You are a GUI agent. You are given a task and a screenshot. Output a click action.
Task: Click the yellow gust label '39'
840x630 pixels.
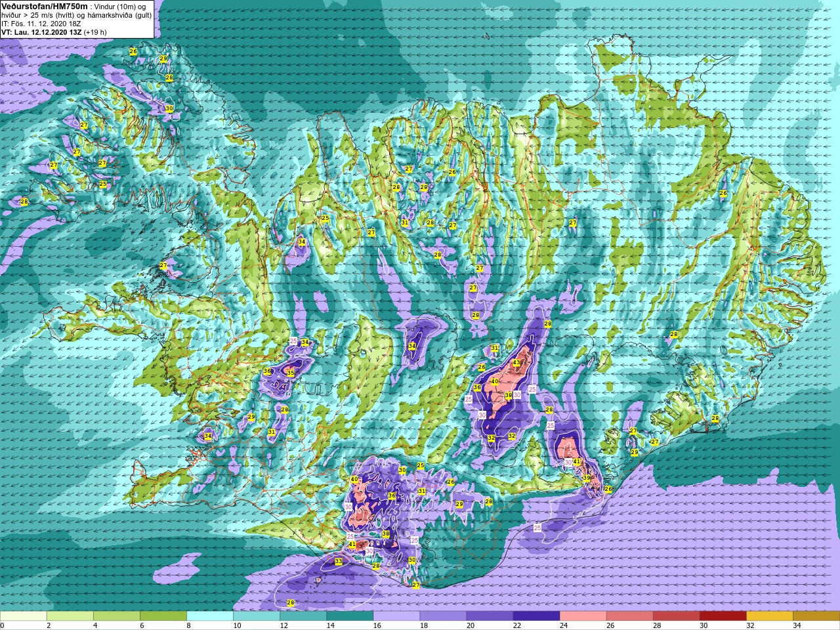[587, 478]
